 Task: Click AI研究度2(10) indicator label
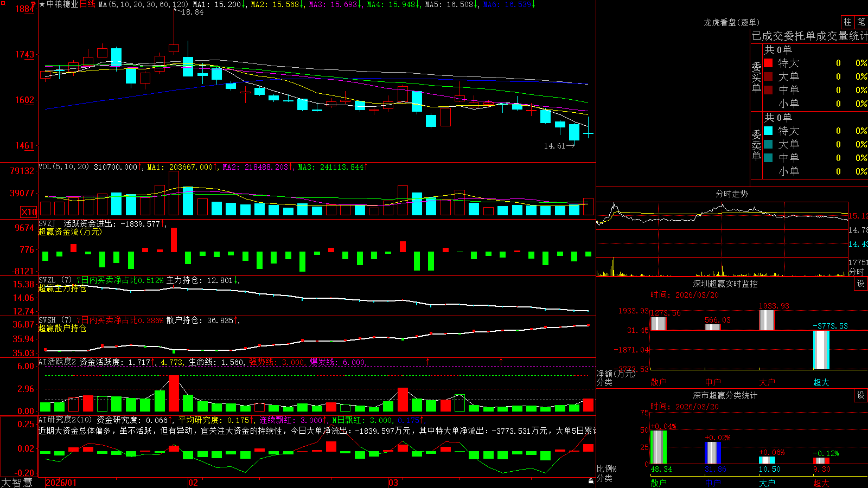pos(65,420)
